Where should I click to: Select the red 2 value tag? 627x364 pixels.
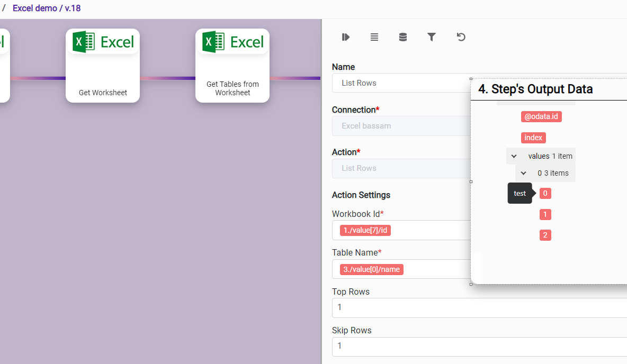tap(545, 235)
